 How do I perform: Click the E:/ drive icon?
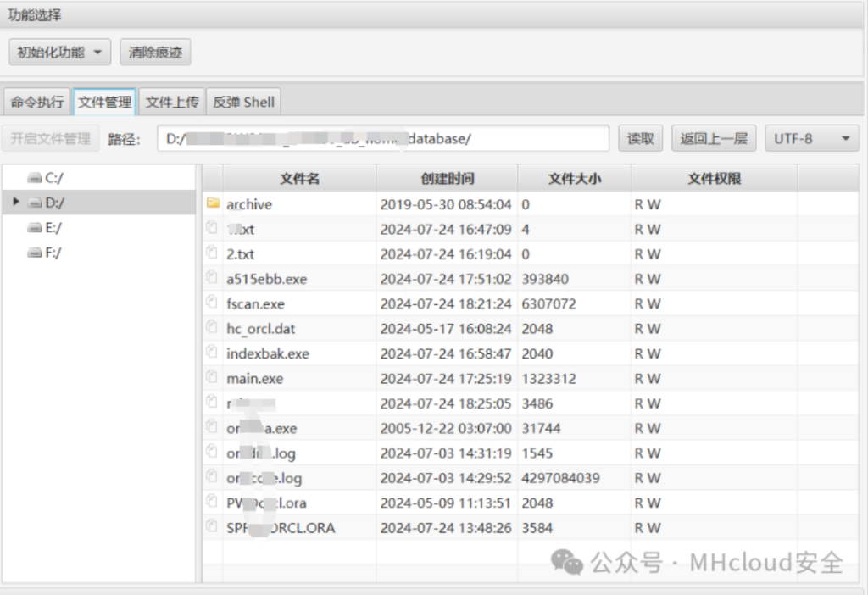tap(36, 227)
